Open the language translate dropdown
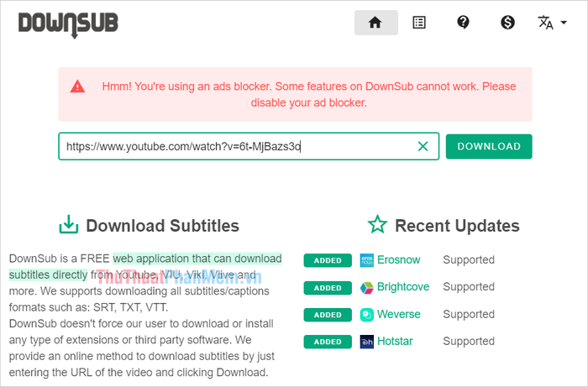Viewport: 588px width, 387px height. click(552, 23)
